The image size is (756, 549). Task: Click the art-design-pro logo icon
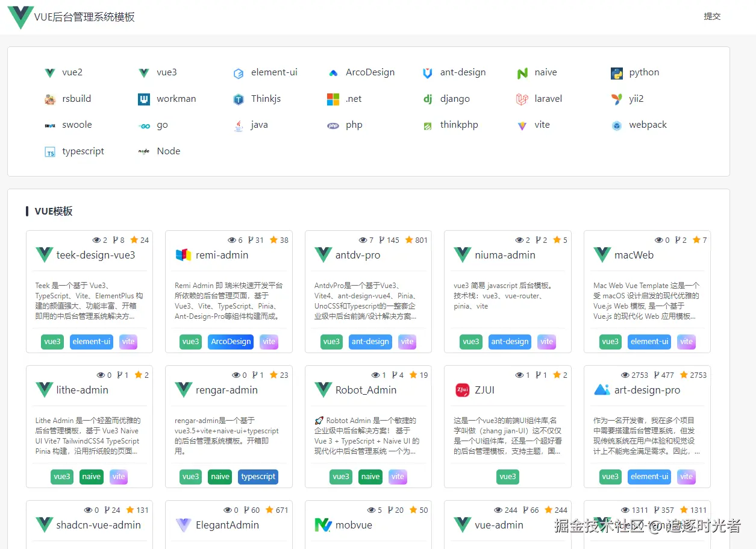click(x=602, y=390)
